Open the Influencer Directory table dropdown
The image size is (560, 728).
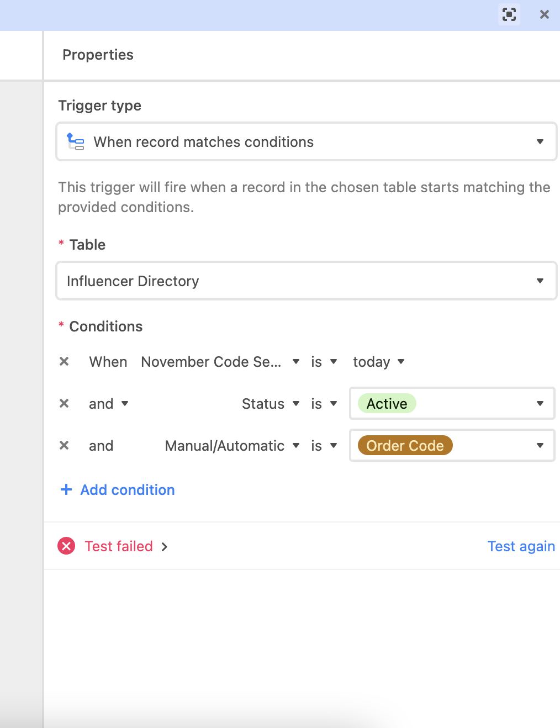click(x=307, y=281)
